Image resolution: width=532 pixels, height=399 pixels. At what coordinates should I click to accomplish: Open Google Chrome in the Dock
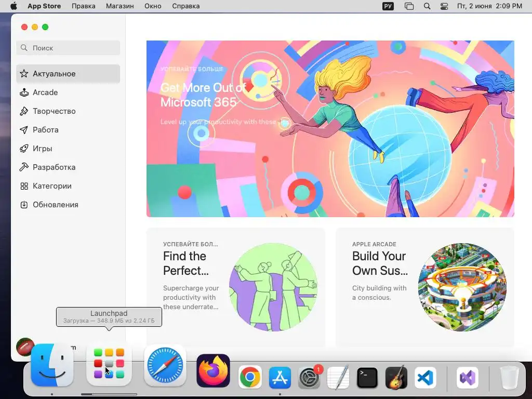pyautogui.click(x=250, y=377)
